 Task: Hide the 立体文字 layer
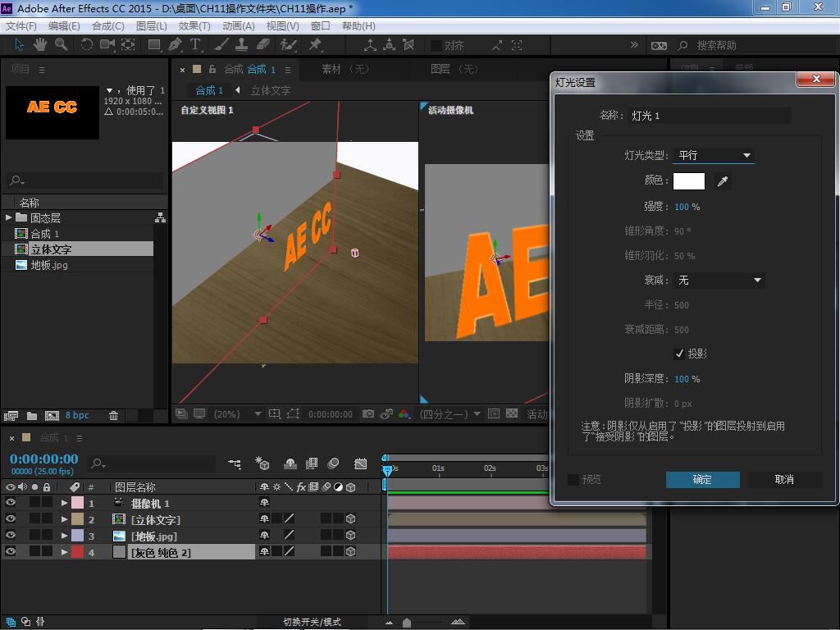coord(10,518)
